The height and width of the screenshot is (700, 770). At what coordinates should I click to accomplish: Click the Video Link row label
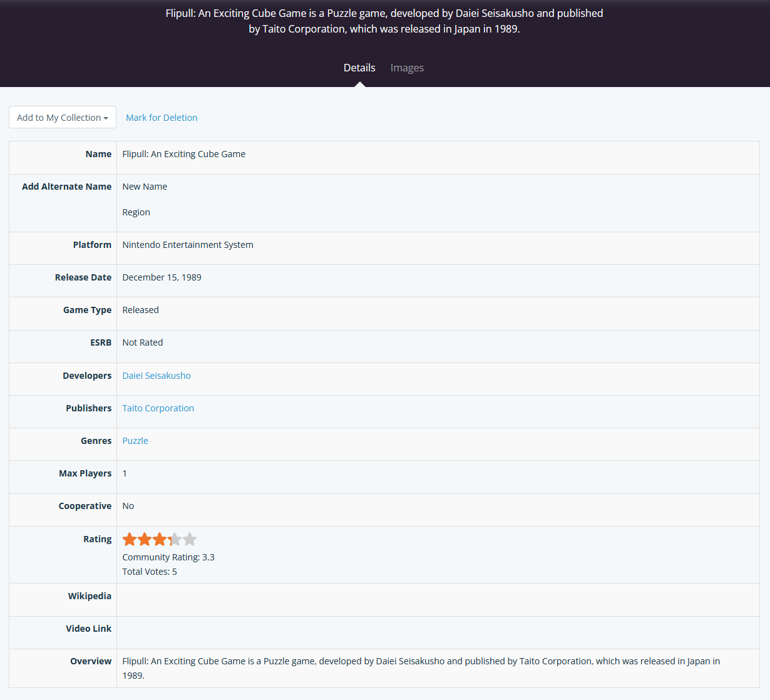pyautogui.click(x=89, y=629)
